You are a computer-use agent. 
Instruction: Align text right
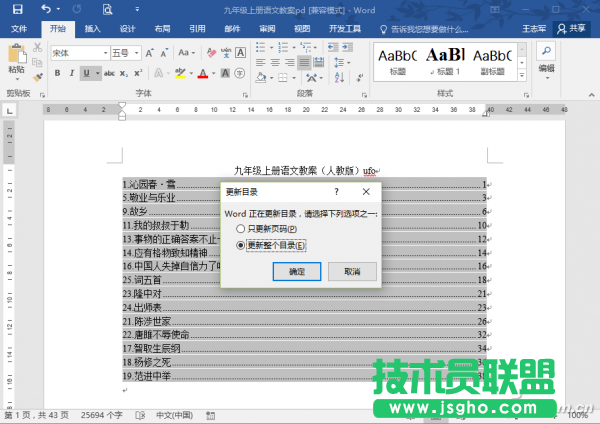pos(290,62)
